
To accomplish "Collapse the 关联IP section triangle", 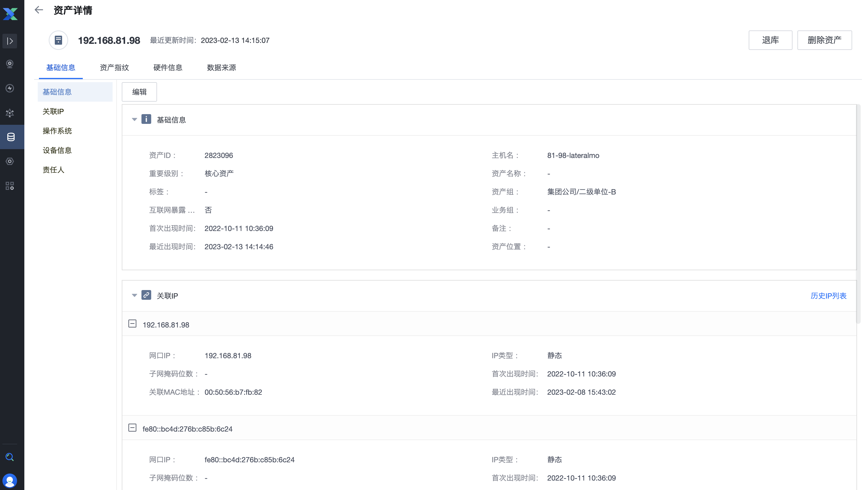I will (x=135, y=296).
